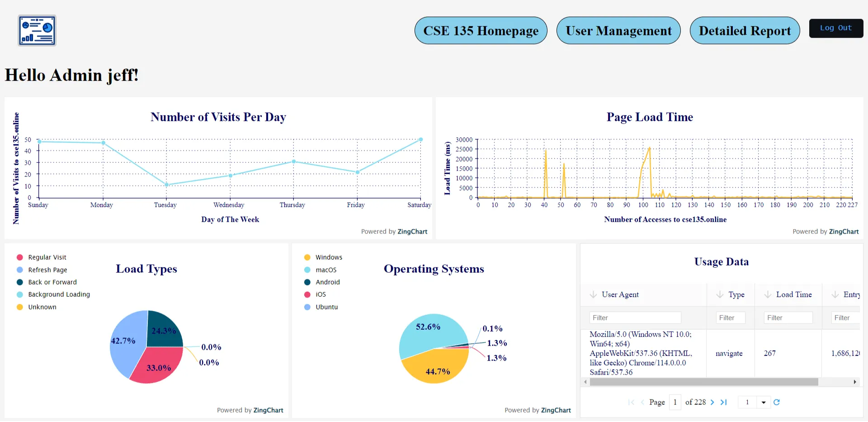868x422 pixels.
Task: Click the previous page chevron
Action: pyautogui.click(x=642, y=402)
